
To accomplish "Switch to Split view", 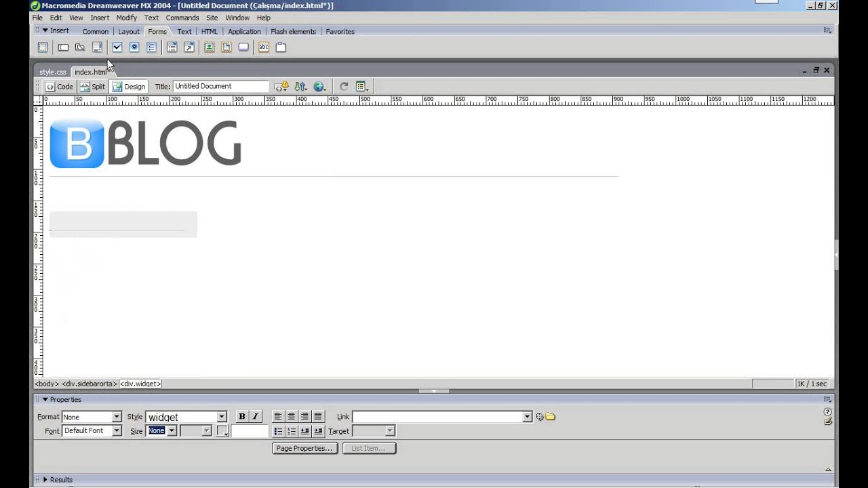I will [92, 87].
